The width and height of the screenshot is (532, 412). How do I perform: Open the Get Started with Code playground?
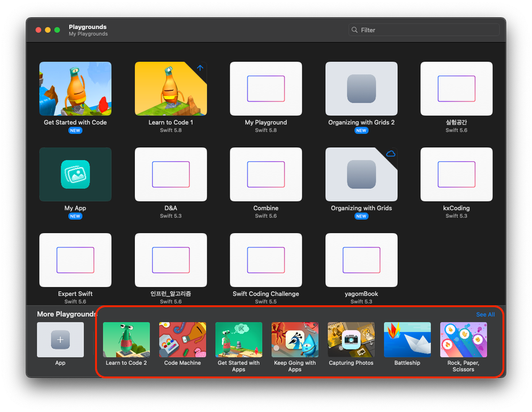tap(75, 88)
